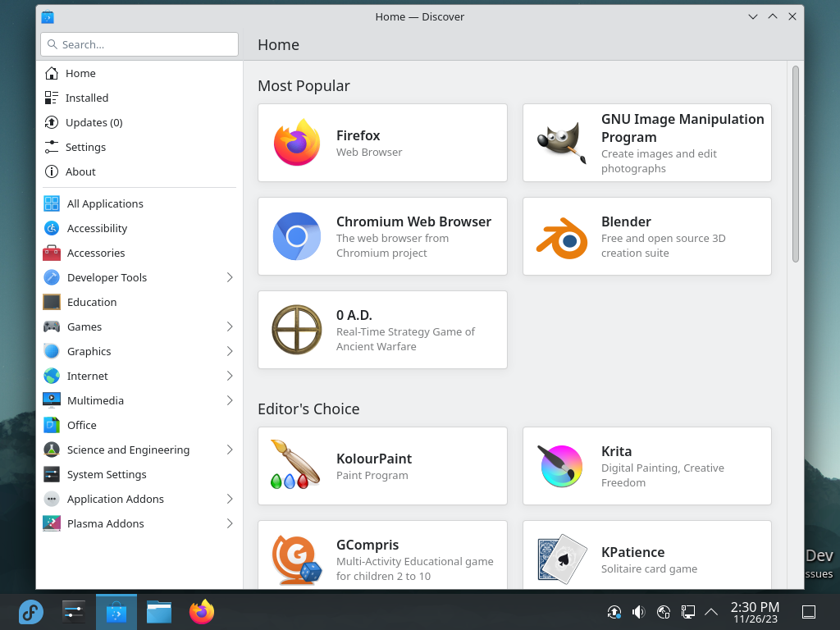840x630 pixels.
Task: Open the About page
Action: 139,172
